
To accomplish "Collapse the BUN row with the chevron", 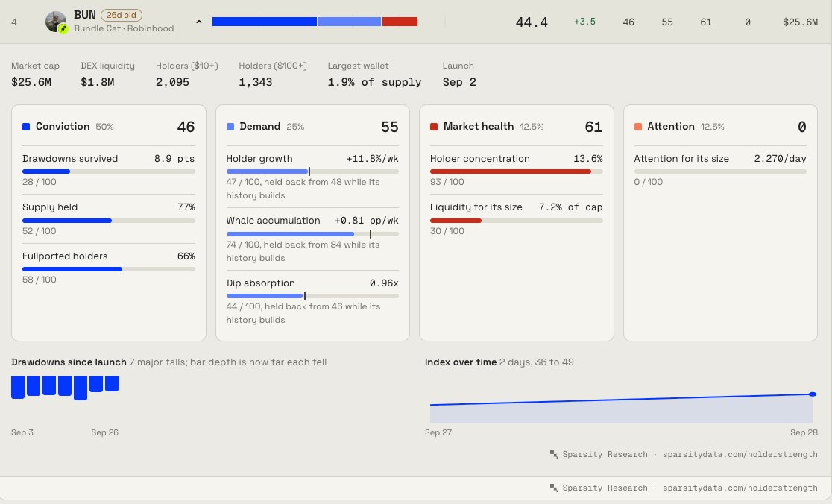I will click(199, 22).
